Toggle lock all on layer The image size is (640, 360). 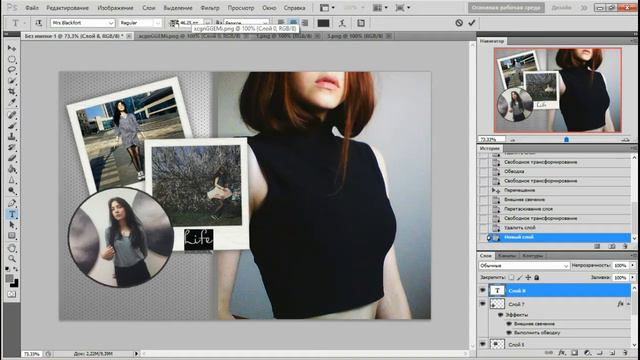pyautogui.click(x=537, y=277)
